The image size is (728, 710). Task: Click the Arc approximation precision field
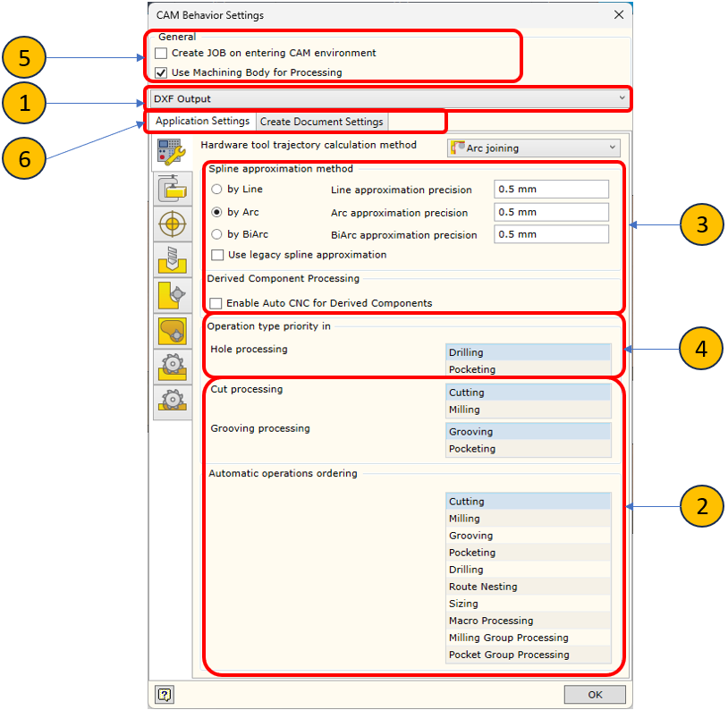click(x=551, y=212)
